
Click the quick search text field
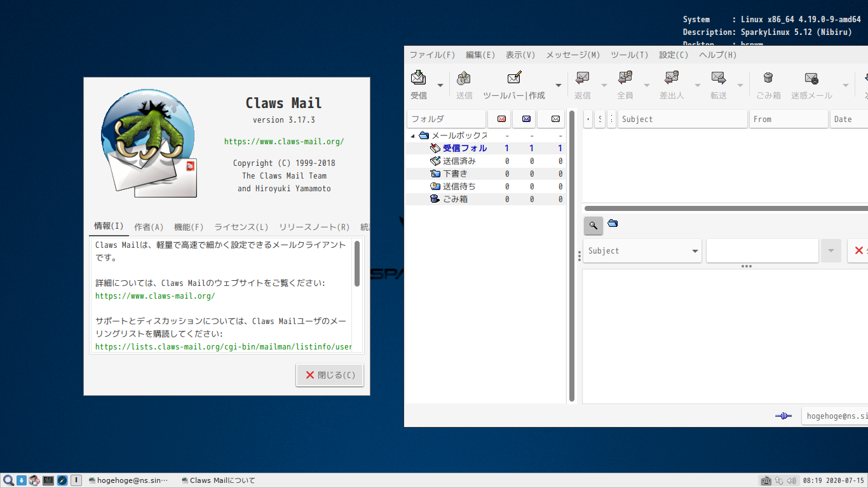(x=762, y=251)
